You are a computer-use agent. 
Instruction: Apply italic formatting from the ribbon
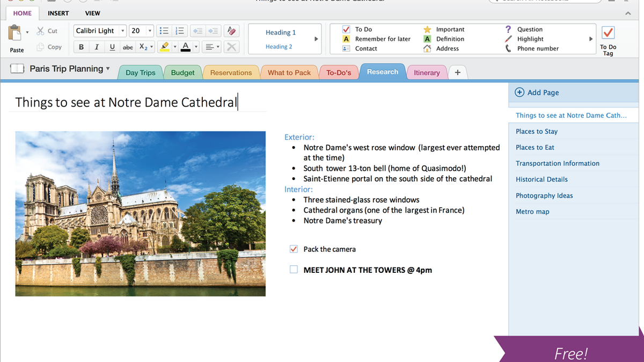[x=97, y=47]
